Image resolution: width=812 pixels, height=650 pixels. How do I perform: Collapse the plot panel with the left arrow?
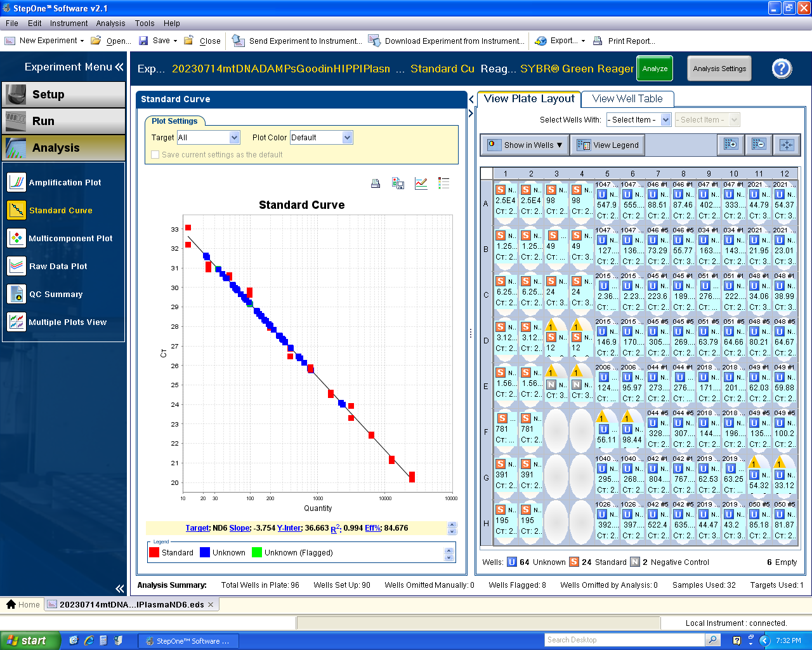(x=471, y=100)
